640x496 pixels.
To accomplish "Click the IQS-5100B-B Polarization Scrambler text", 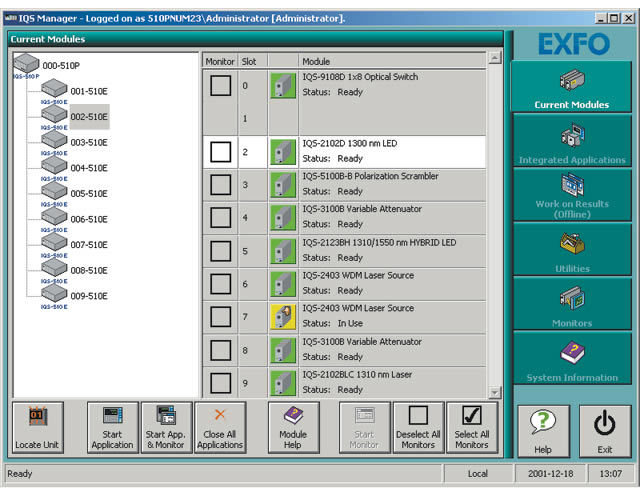I will [x=370, y=176].
